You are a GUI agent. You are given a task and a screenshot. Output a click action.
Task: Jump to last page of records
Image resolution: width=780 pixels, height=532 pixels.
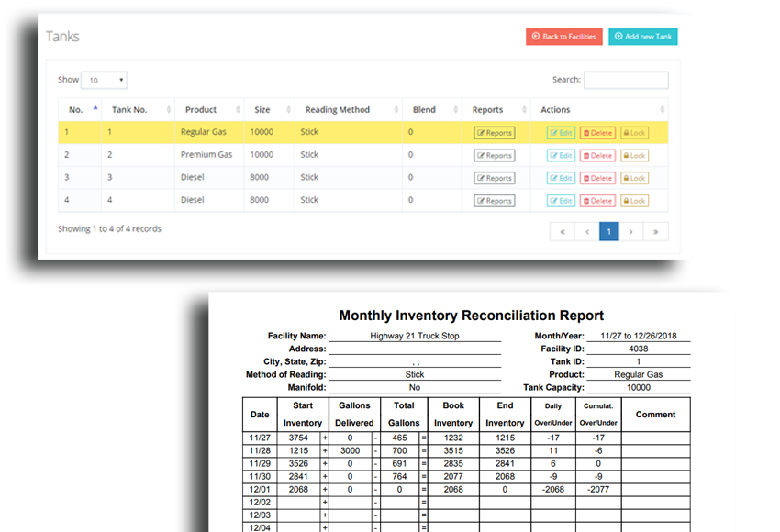[x=655, y=232]
